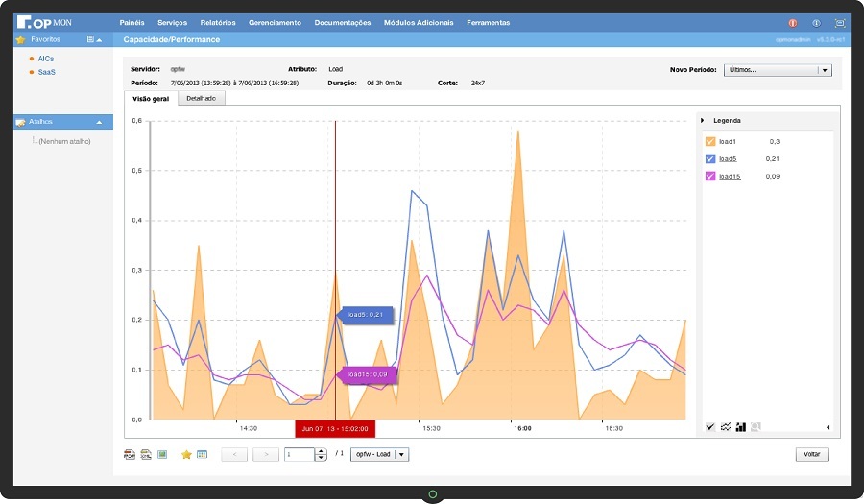Image resolution: width=864 pixels, height=504 pixels.
Task: Switch to bar chart icon under legend
Action: point(740,427)
